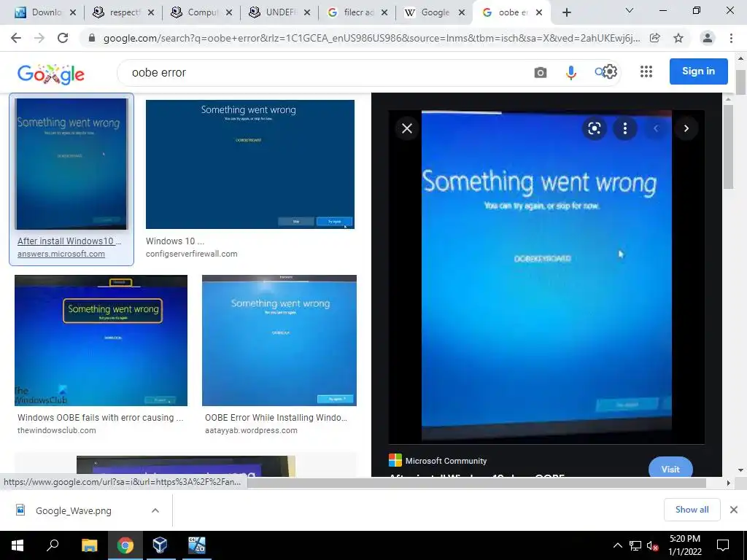Go forward in browser history
Image resolution: width=747 pixels, height=560 pixels.
coord(39,38)
